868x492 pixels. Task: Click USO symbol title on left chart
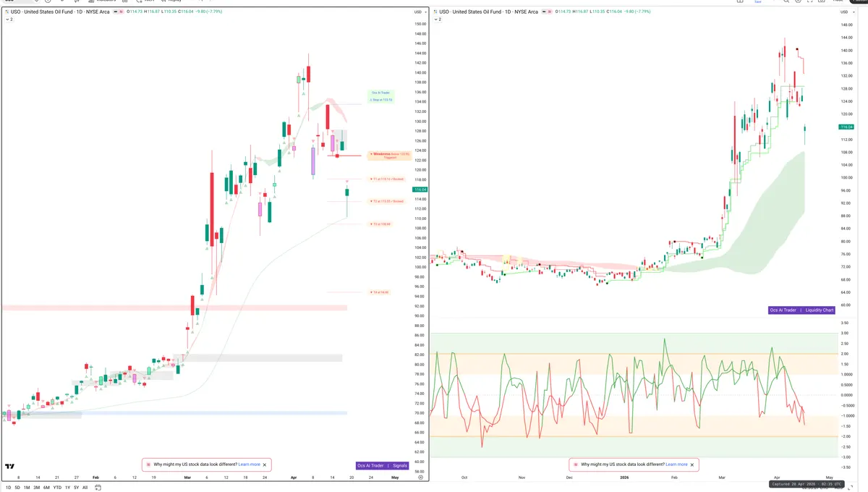coord(59,12)
